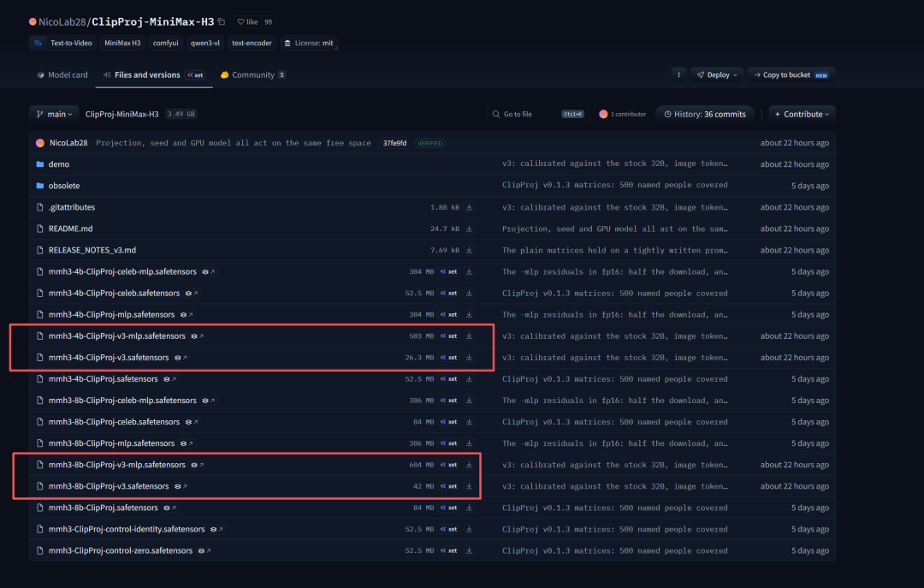This screenshot has height=588, width=924.
Task: Open safetensors viewer icon for mmh3-ClipProj-control-zero
Action: pyautogui.click(x=204, y=551)
